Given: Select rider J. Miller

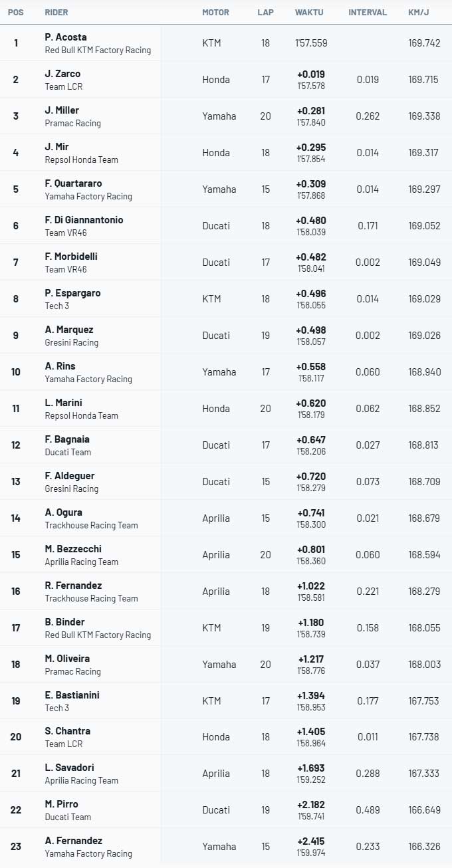Looking at the screenshot, I should [62, 110].
